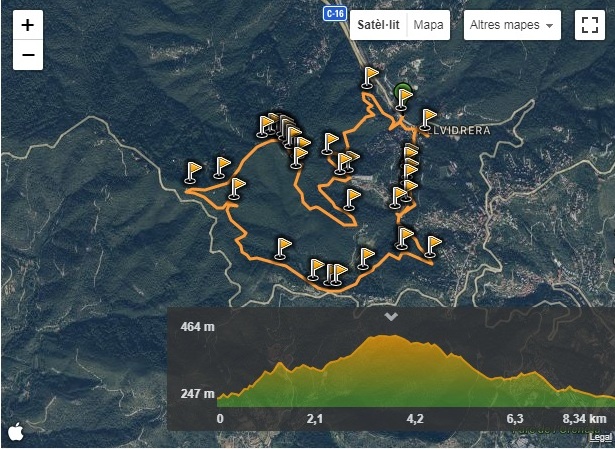Viewport: 615px width, 449px height.
Task: Click the Apple Maps logo
Action: [16, 431]
